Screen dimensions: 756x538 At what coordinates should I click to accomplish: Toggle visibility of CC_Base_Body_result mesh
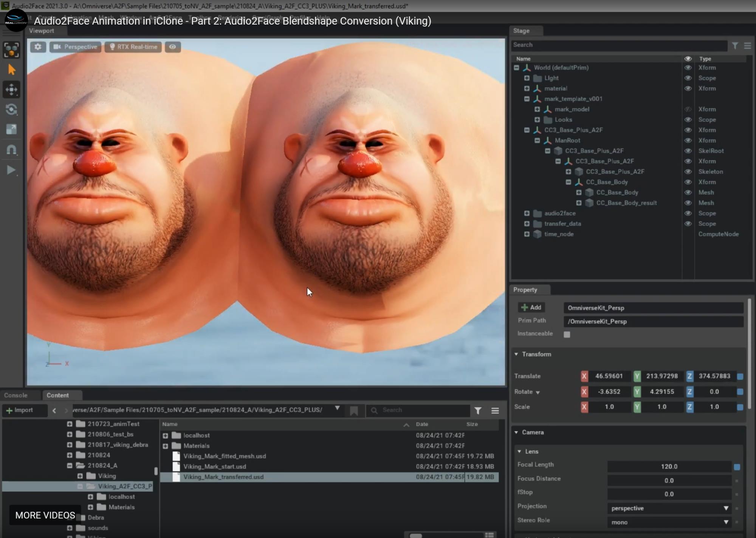(688, 203)
